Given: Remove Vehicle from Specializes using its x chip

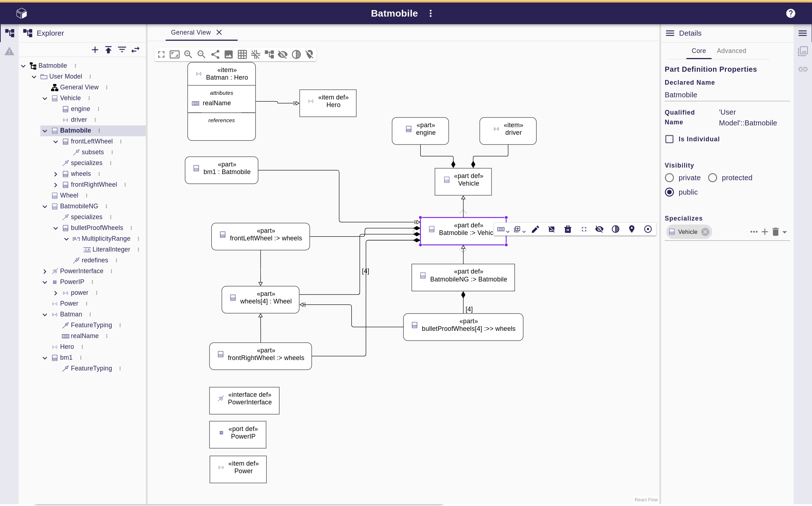Looking at the screenshot, I should [x=705, y=232].
